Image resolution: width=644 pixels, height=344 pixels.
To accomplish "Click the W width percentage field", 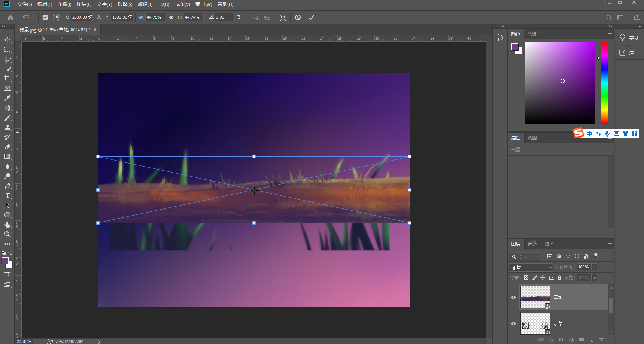I will 155,17.
